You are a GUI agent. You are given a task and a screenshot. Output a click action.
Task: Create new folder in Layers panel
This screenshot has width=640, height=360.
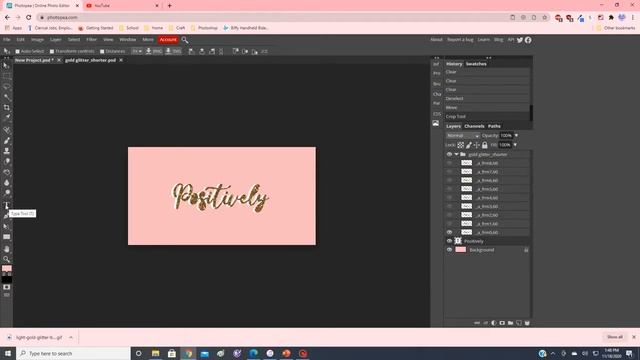tap(510, 323)
